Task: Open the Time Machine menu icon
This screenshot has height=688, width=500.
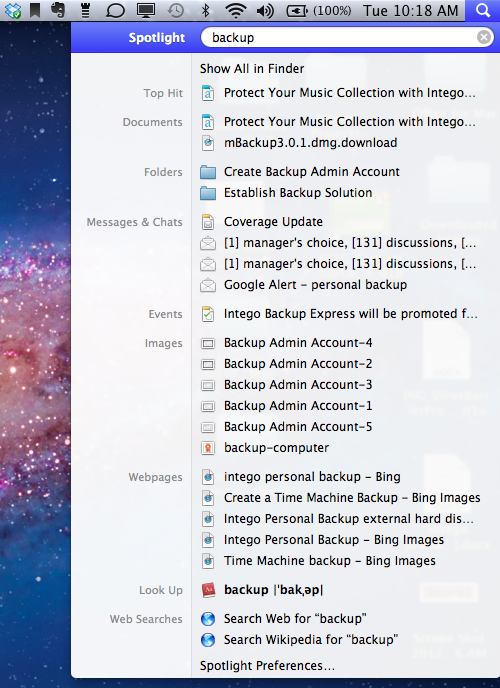Action: pos(175,11)
